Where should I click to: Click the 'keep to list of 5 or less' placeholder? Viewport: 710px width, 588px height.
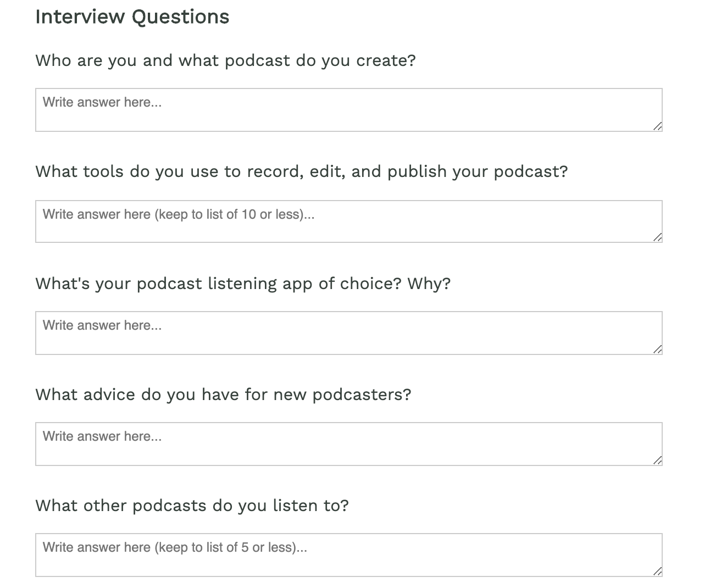(x=175, y=547)
